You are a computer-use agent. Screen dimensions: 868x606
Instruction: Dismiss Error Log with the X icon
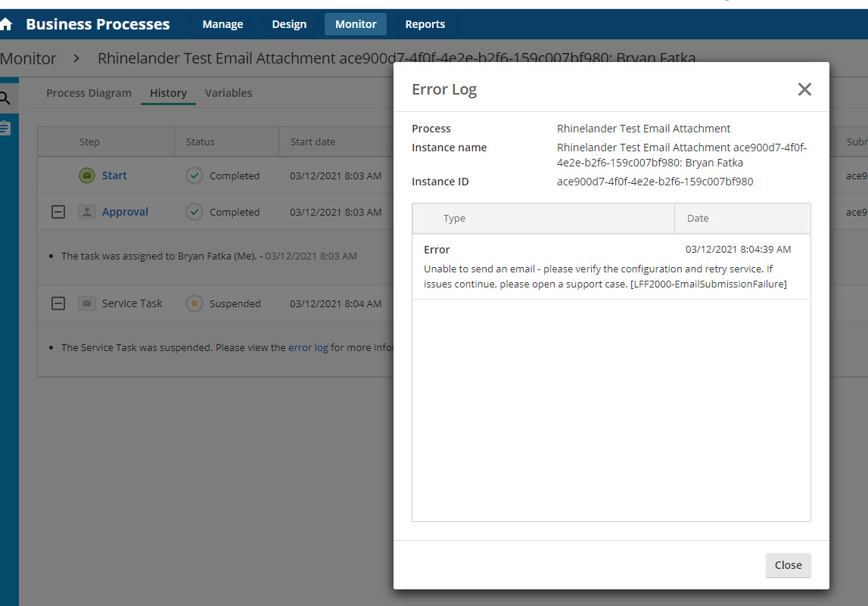(804, 89)
